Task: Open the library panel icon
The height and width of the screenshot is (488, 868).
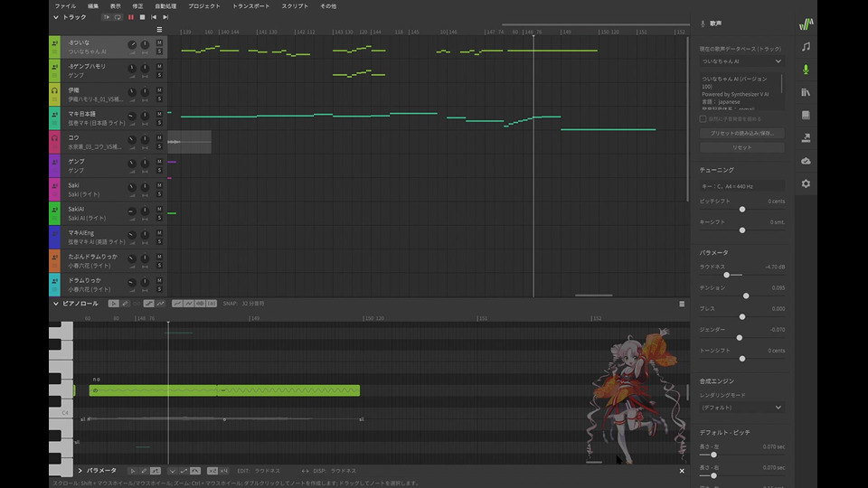Action: pyautogui.click(x=806, y=92)
